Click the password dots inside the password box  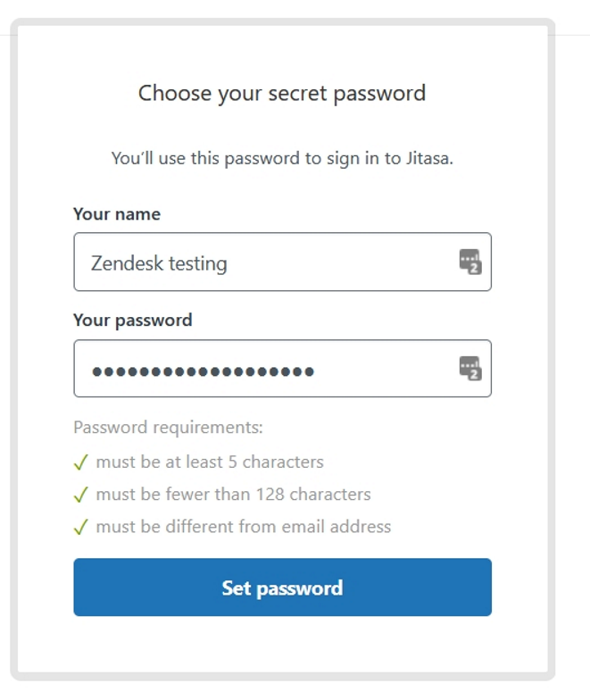click(x=203, y=370)
